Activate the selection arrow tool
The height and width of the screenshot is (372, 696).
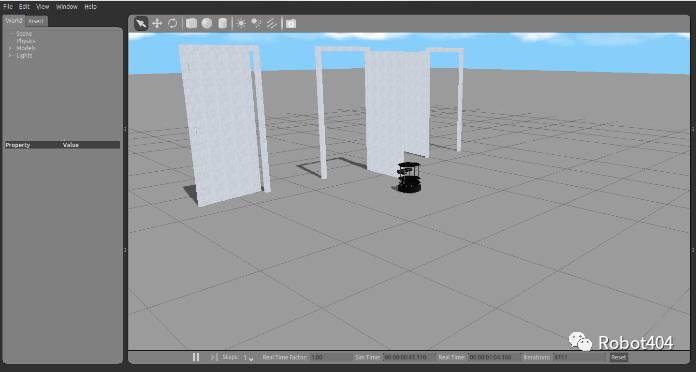point(141,24)
